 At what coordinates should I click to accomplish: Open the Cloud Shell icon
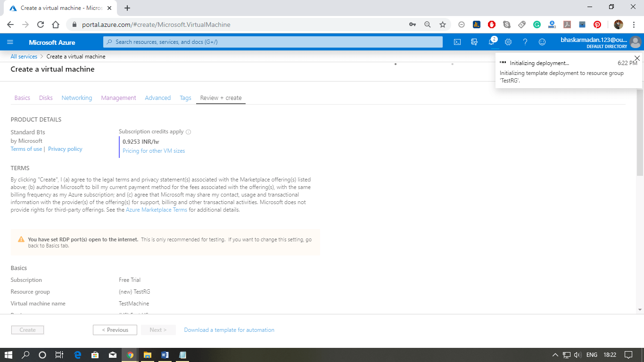[x=457, y=42]
